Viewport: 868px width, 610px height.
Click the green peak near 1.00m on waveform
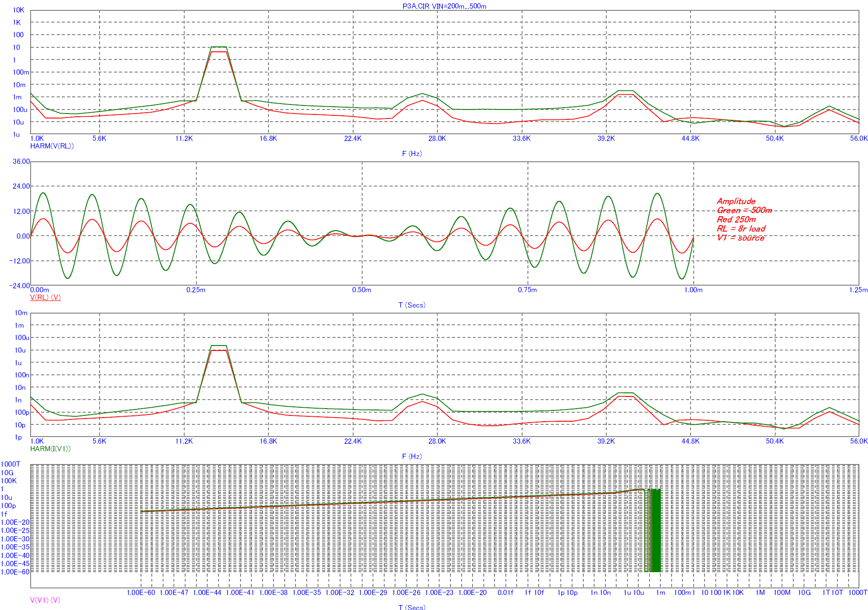(658, 194)
